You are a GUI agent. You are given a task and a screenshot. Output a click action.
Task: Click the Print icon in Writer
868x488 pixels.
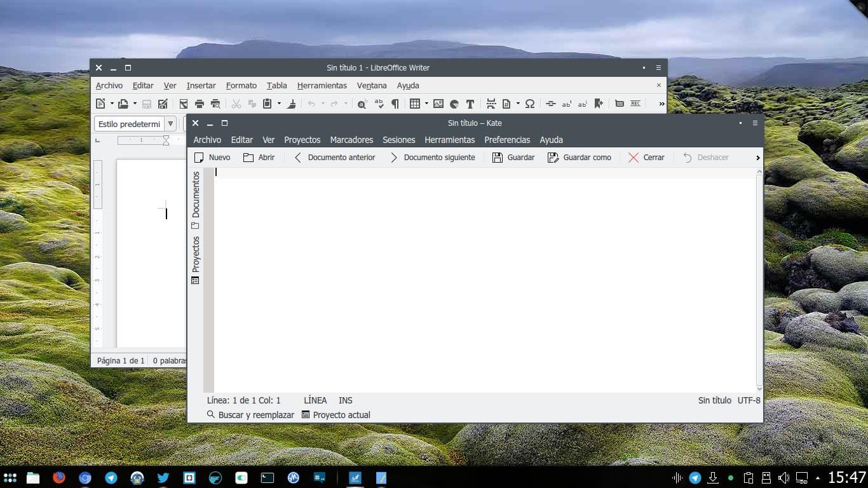pos(199,104)
